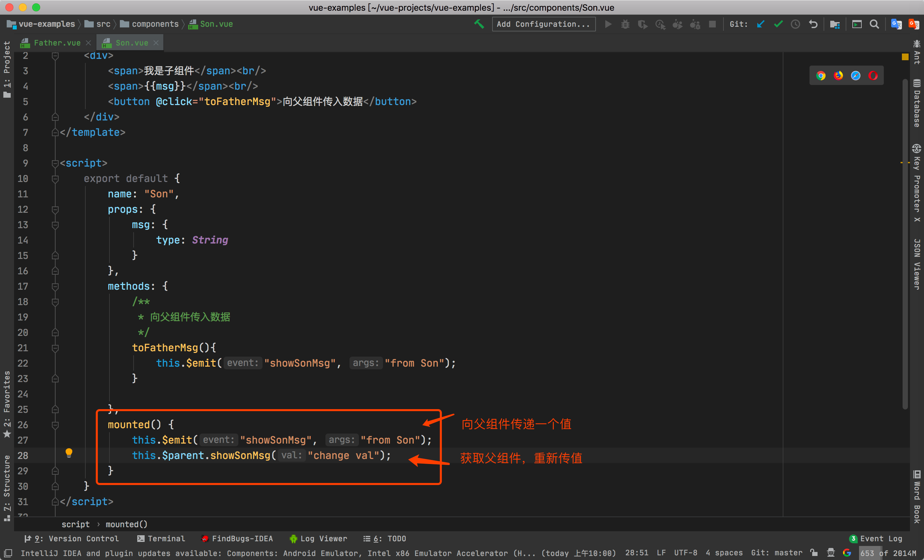Open the Log Viewer tool window
The image size is (924, 560).
(x=318, y=539)
